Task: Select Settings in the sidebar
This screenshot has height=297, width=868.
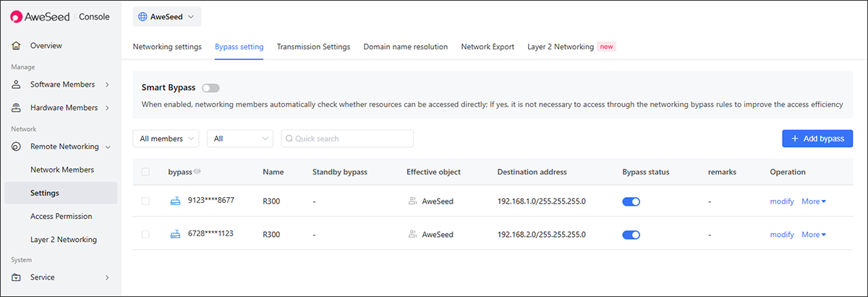Action: pyautogui.click(x=61, y=193)
